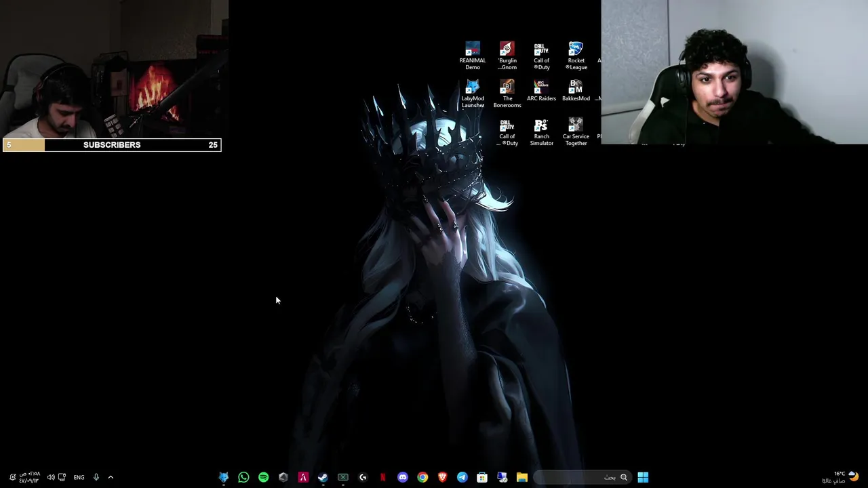868x488 pixels.
Task: Click the green X app icon in taskbar
Action: click(343, 477)
